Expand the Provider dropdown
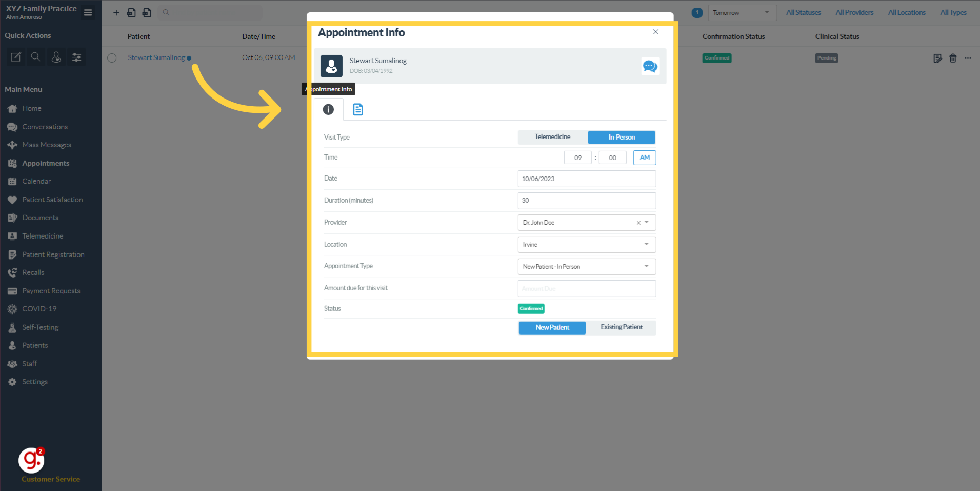Viewport: 980px width, 491px height. coord(647,223)
